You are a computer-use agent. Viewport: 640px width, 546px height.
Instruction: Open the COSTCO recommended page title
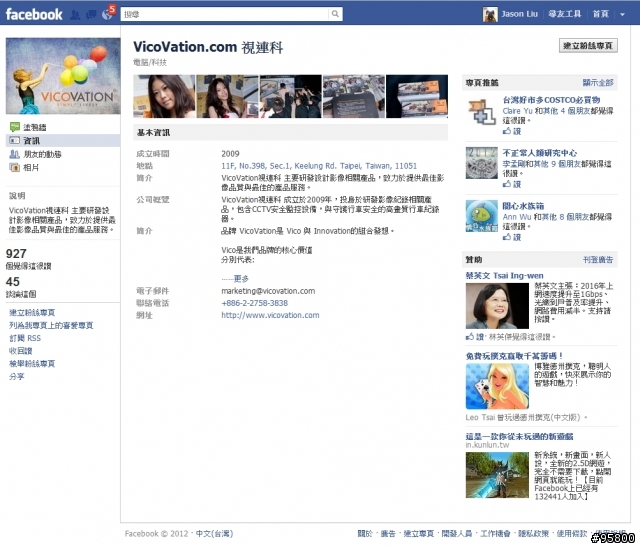[x=551, y=100]
